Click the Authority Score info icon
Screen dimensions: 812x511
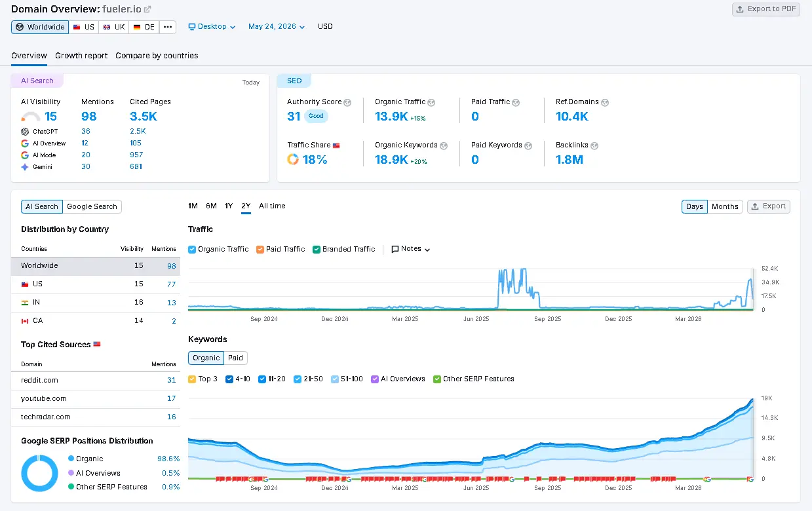point(347,102)
